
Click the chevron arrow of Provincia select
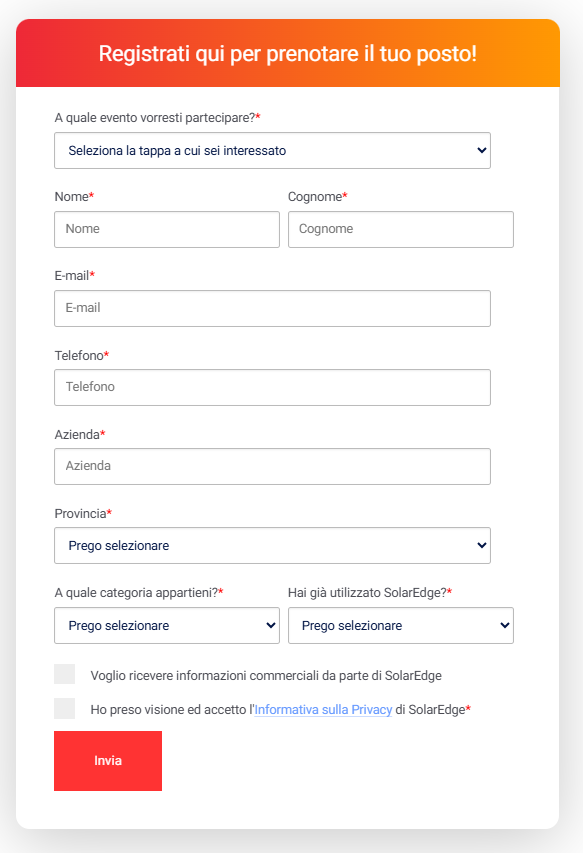click(x=481, y=545)
